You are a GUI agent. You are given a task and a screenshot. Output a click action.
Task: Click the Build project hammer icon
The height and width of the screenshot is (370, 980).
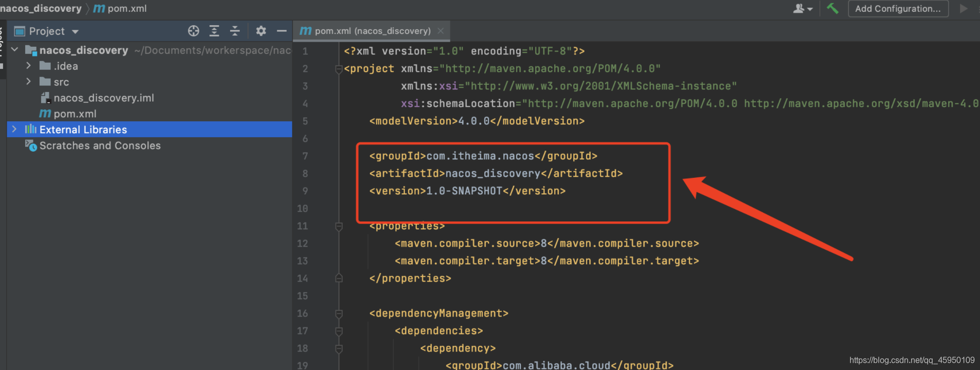click(833, 8)
